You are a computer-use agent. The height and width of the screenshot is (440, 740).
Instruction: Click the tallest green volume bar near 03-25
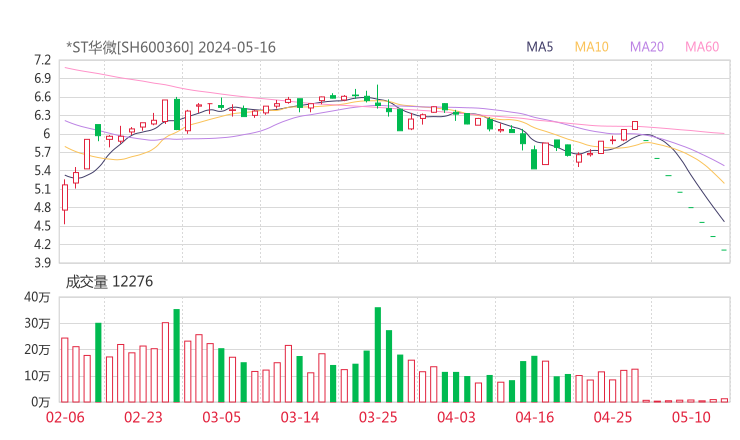[378, 354]
